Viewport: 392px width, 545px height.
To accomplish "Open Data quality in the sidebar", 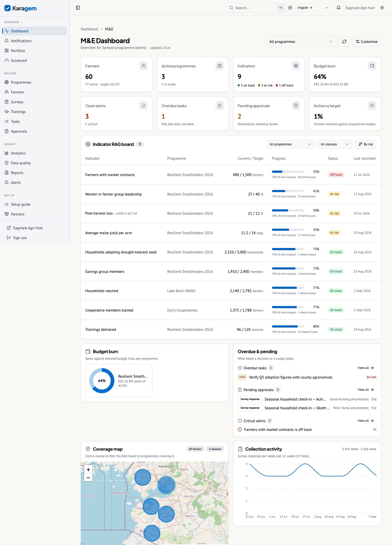I will (34, 163).
